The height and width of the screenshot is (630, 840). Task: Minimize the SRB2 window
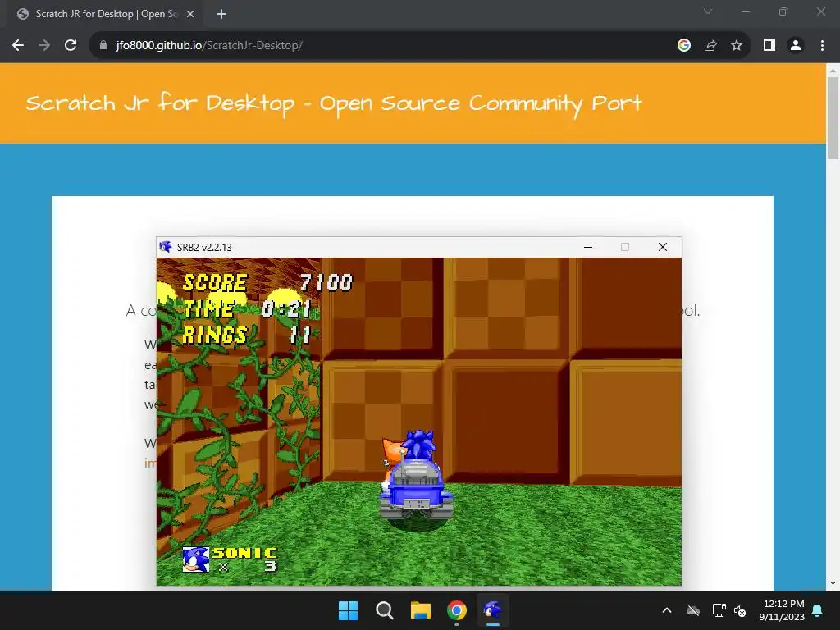point(587,247)
